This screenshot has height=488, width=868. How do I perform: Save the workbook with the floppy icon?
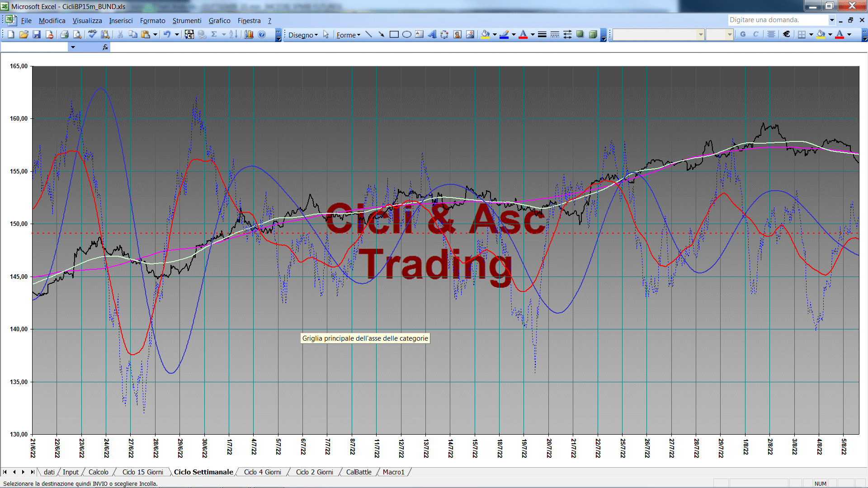point(37,34)
